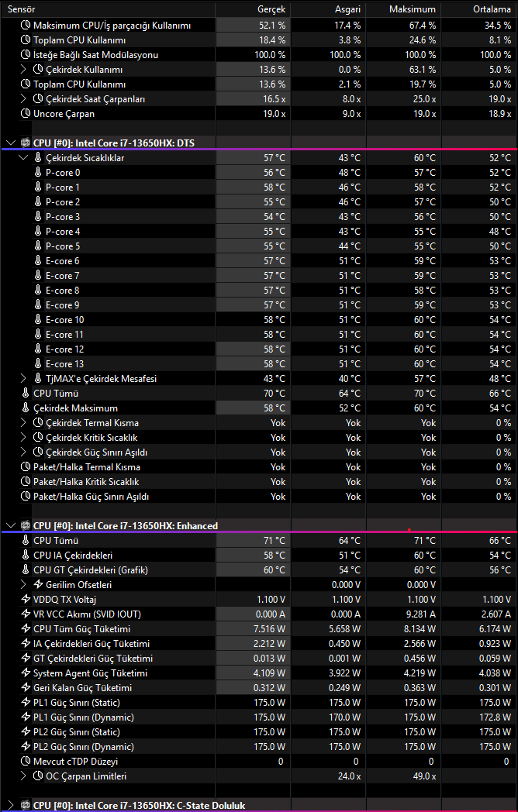Expand TjMAX'e Çekirdek Mesafesi
Screen dimensions: 518x812
(22, 378)
